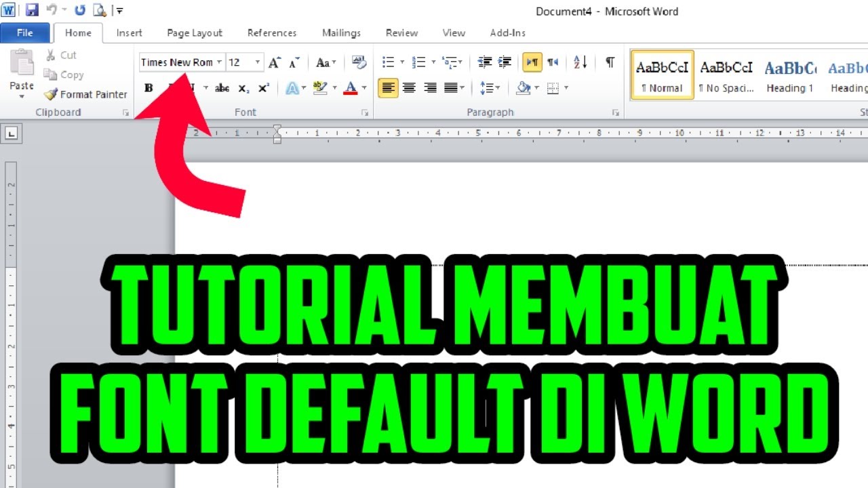Switch to the Page Layout tab
Screen dimensions: 868x488
click(x=195, y=33)
